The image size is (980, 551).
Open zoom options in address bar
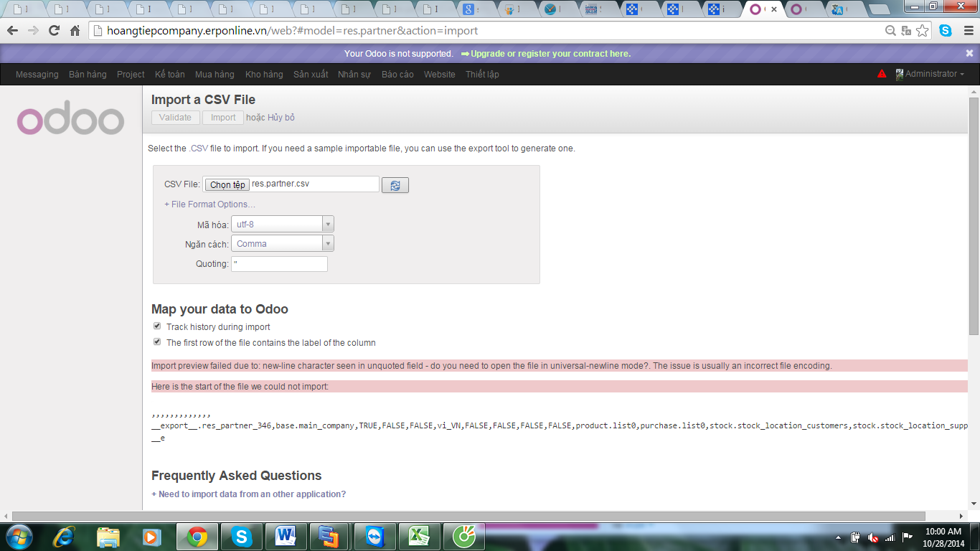(890, 31)
